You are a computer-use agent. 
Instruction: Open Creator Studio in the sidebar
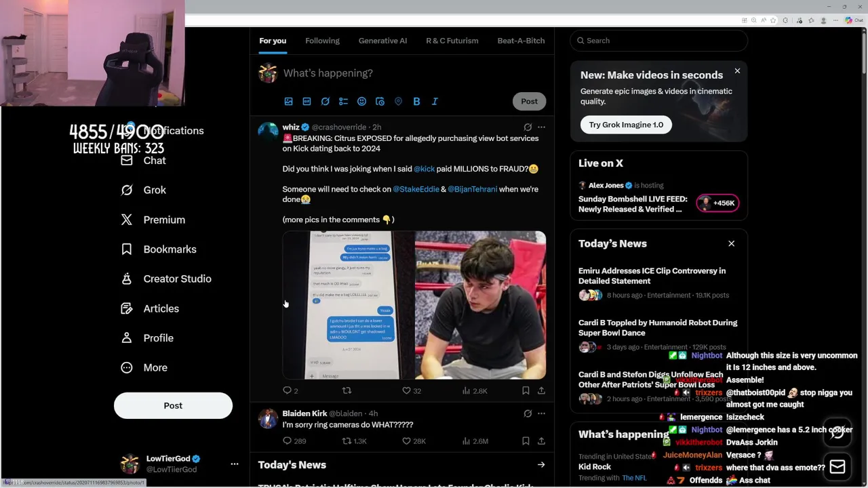tap(165, 279)
